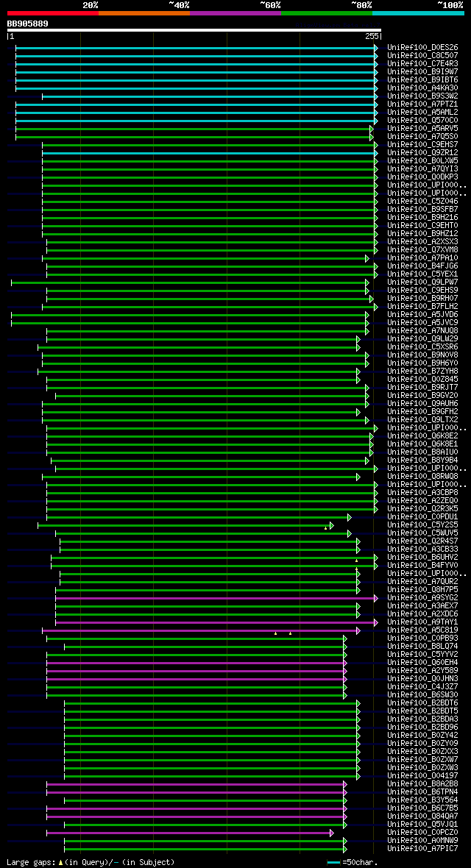471x868 pixels.
Task: Click label UniRef100_Q9LW29
Action: 422,339
